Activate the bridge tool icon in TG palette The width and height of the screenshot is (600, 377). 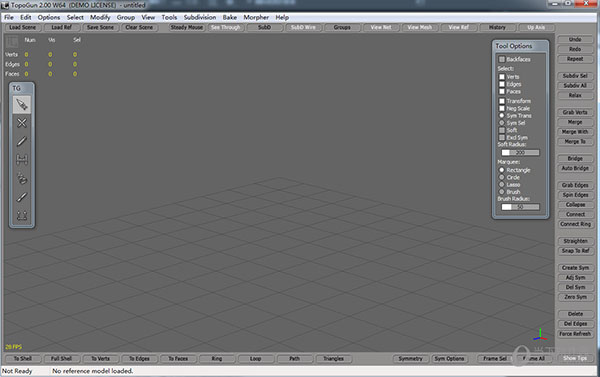(x=22, y=160)
